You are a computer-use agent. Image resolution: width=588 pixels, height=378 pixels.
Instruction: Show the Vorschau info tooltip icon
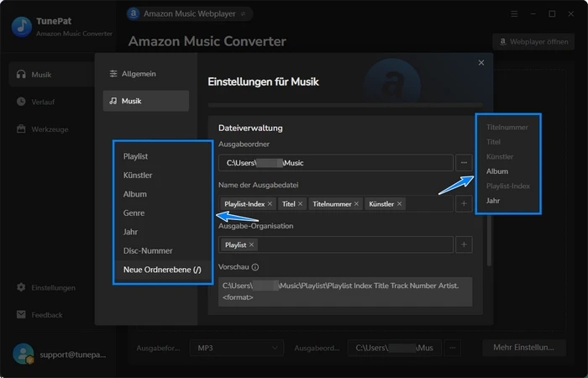pos(255,267)
